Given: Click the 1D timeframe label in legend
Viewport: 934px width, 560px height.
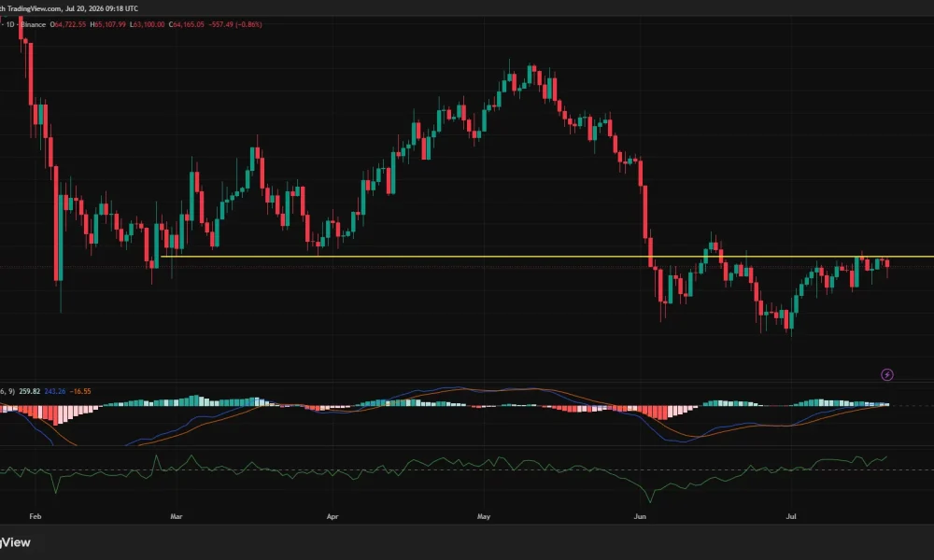Looking at the screenshot, I should click(10, 24).
